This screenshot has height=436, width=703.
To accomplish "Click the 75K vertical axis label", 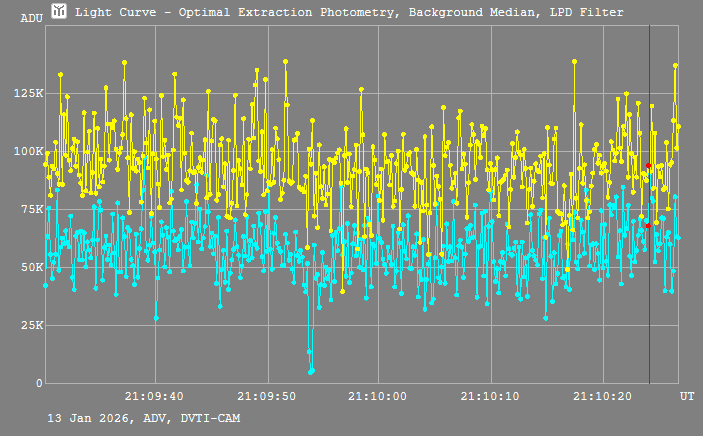I will 30,209.
